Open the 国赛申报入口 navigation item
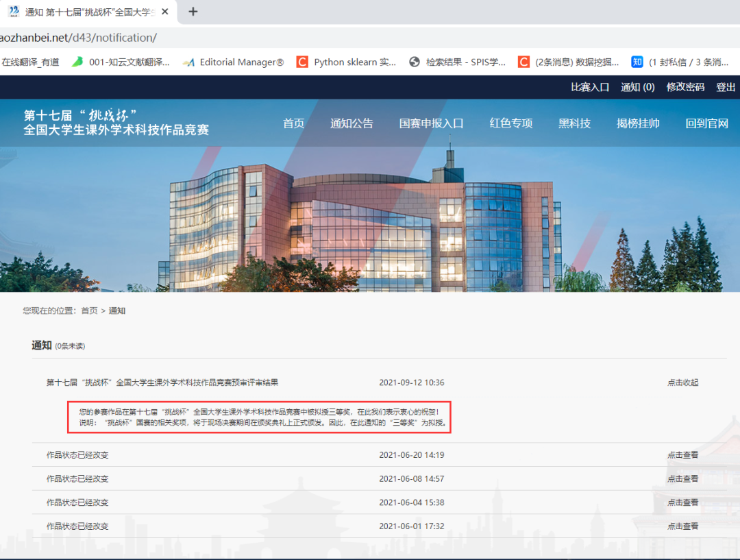This screenshot has width=740, height=560. [431, 123]
